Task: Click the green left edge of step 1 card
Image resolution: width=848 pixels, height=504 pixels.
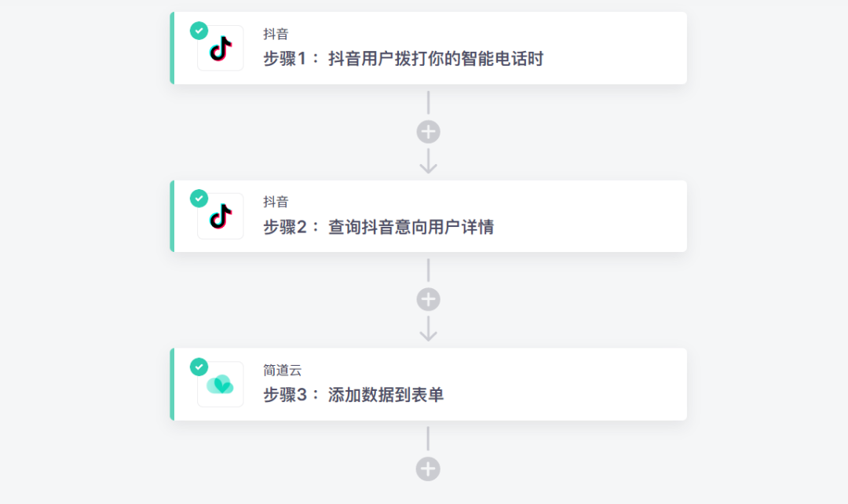Action: pos(172,48)
